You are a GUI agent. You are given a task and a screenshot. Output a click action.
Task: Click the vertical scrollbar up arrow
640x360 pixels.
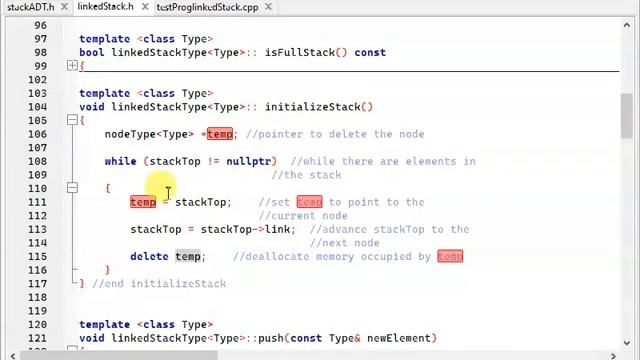[627, 25]
